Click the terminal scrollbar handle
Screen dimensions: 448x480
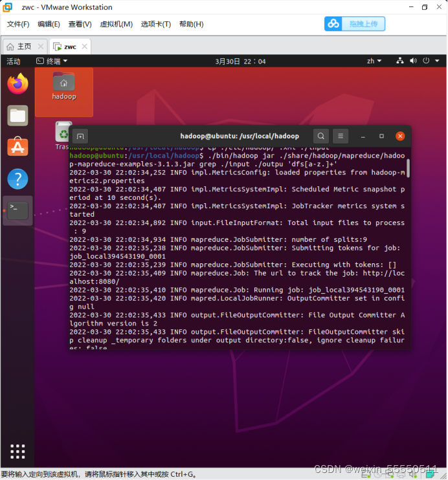[x=408, y=168]
